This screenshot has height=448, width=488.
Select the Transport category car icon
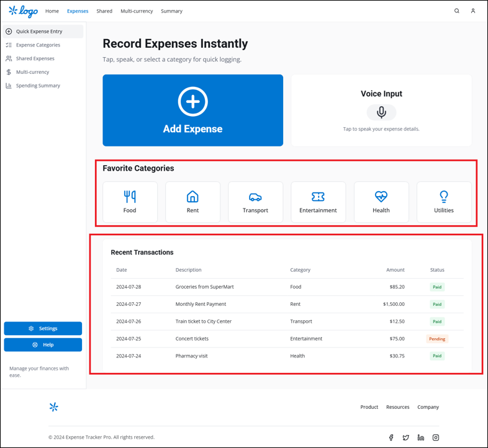point(255,197)
